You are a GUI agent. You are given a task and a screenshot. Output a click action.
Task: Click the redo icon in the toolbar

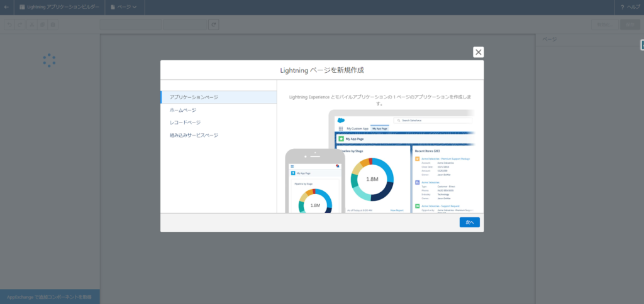19,24
